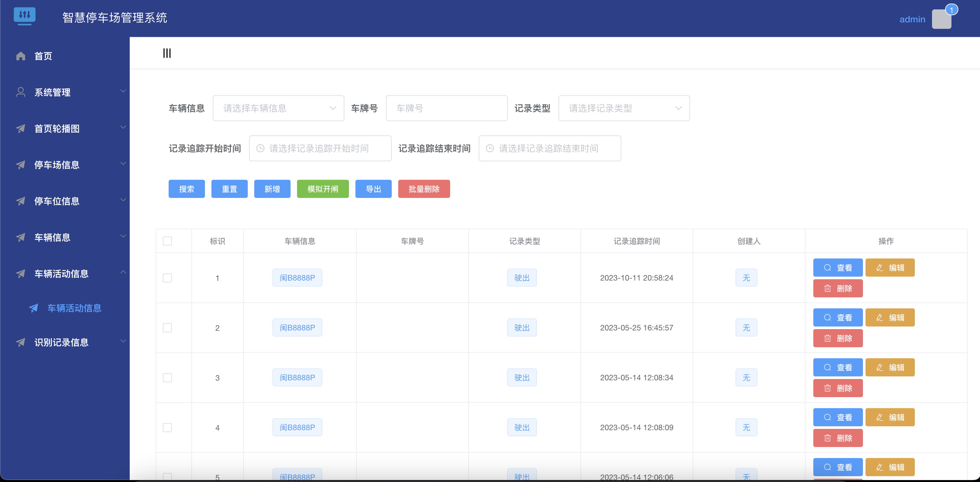Click paper plane icon beside 识别记录信息

21,342
